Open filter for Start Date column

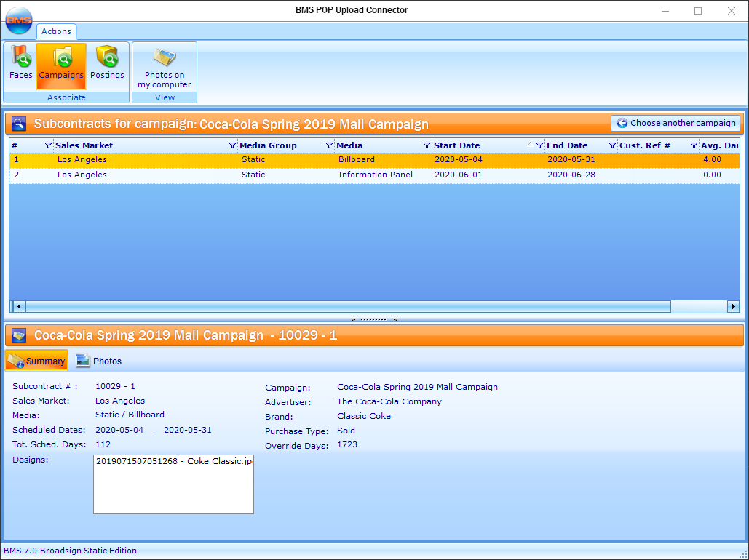[x=539, y=145]
